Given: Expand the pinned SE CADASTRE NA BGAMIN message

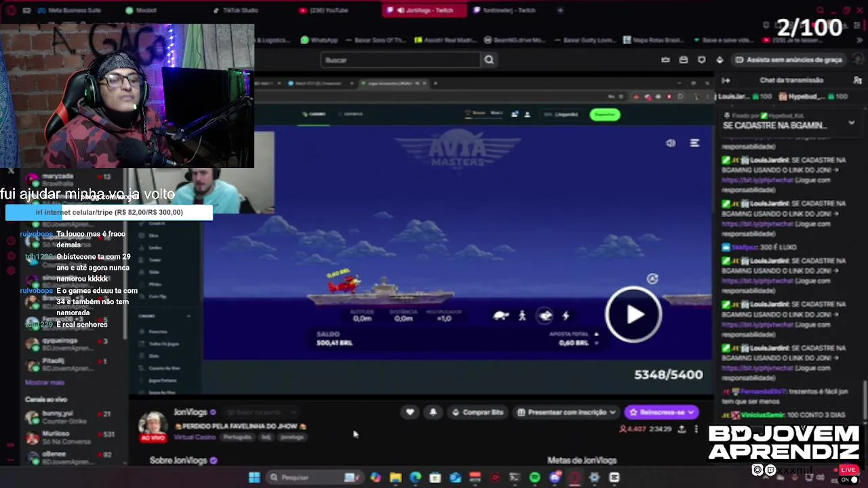Looking at the screenshot, I should click(852, 123).
